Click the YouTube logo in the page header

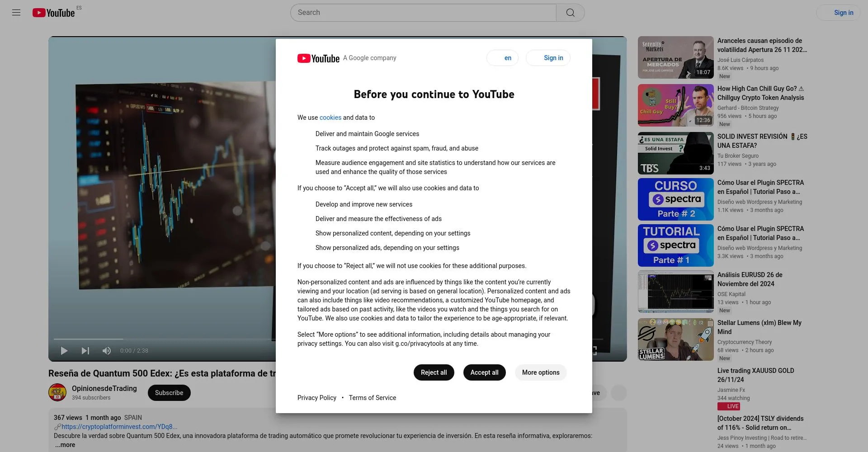click(54, 13)
